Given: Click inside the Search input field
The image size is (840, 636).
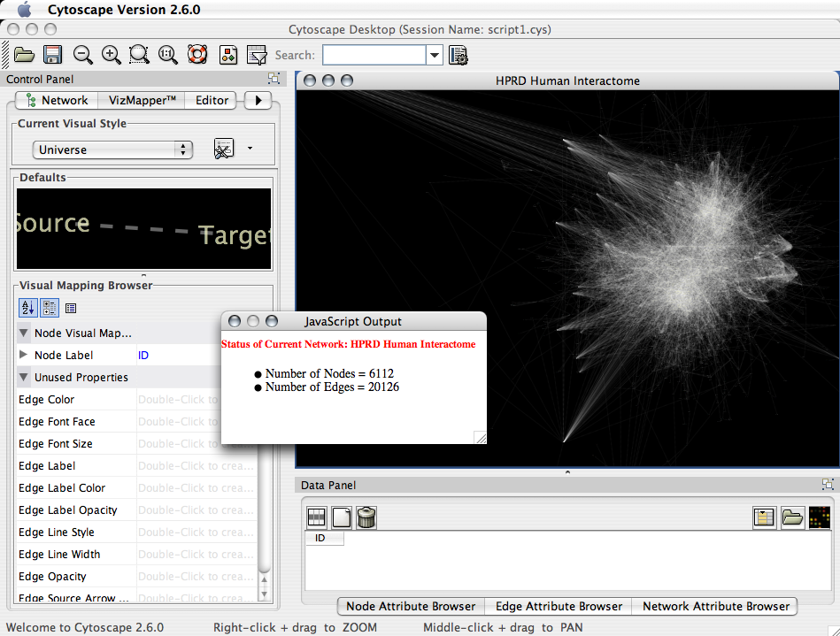Looking at the screenshot, I should pos(374,55).
